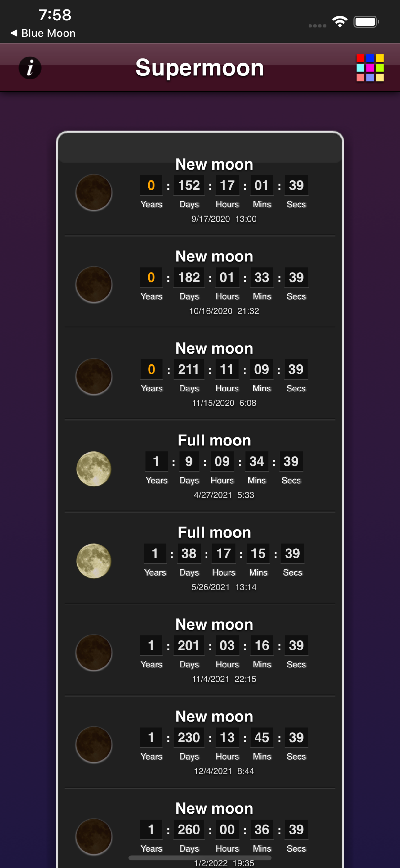Tap the new moon icon beside 12/4/2021

tap(94, 745)
